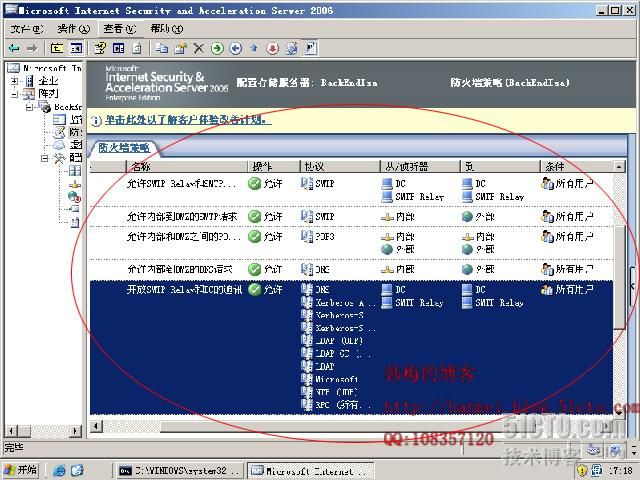Click the red-globe icon under configuration node
Viewport: 640px width, 480px height.
(74, 197)
